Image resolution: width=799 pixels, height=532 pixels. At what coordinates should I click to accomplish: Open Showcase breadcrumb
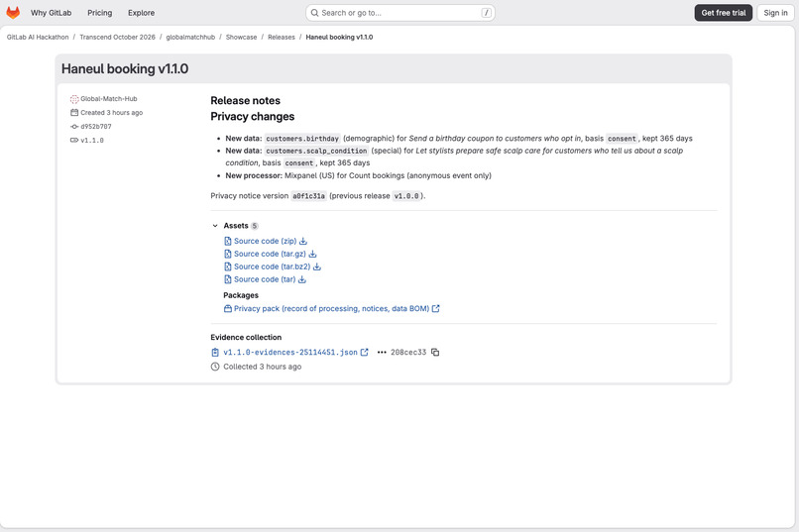point(242,38)
